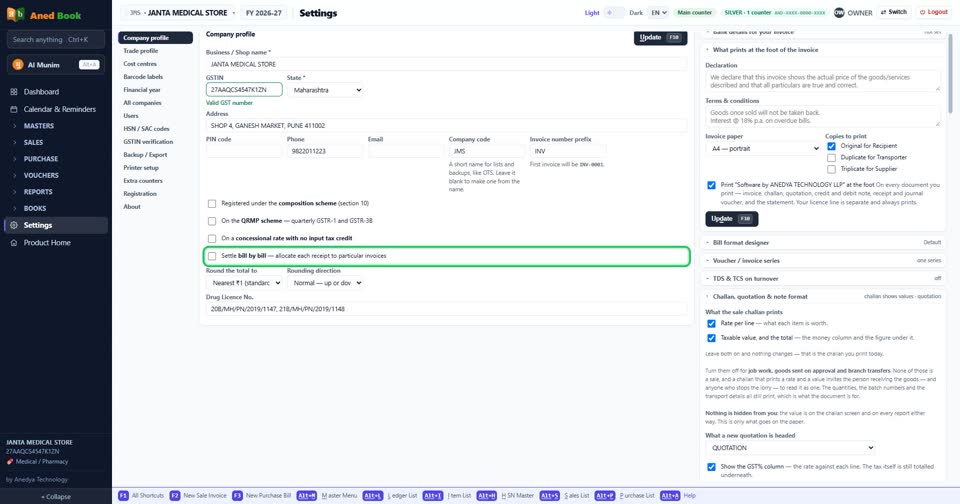Image resolution: width=960 pixels, height=504 pixels.
Task: Uncheck Original for Recipient copy
Action: [831, 146]
